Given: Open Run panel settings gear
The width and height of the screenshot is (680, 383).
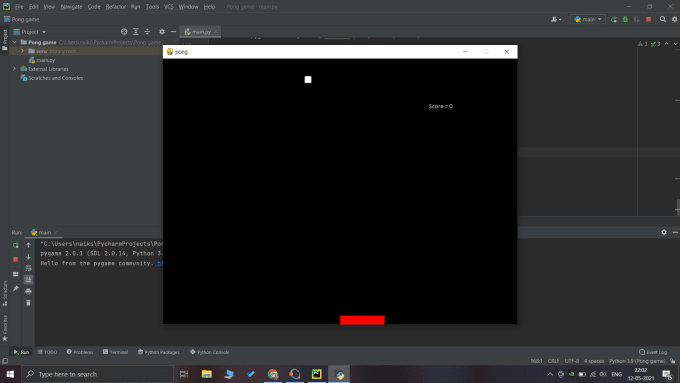Looking at the screenshot, I should tap(664, 232).
